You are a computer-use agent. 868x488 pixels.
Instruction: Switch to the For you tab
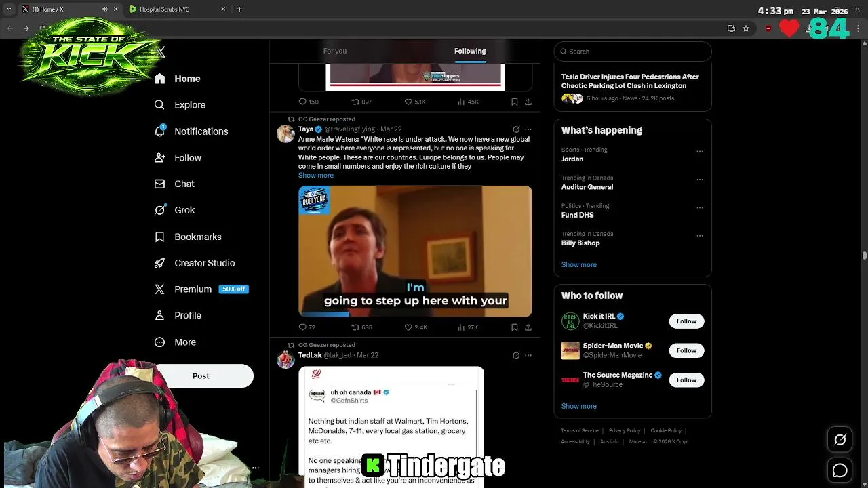pyautogui.click(x=335, y=51)
